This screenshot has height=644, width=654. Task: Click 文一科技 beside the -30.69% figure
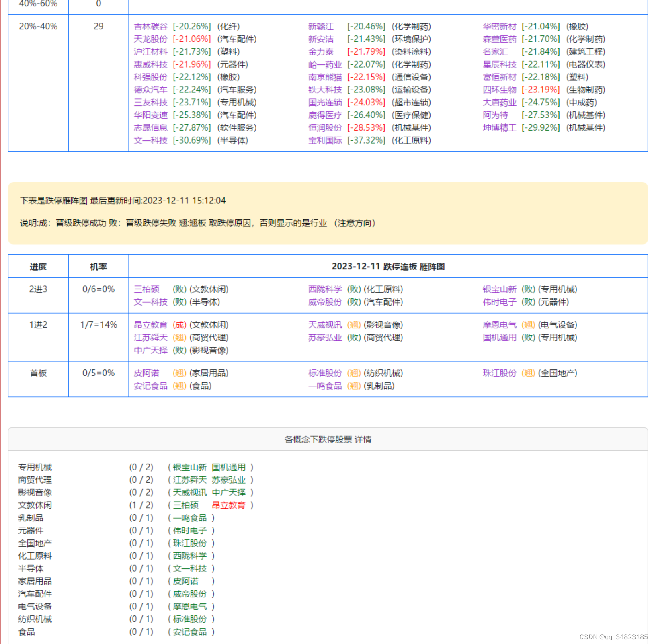coord(150,140)
